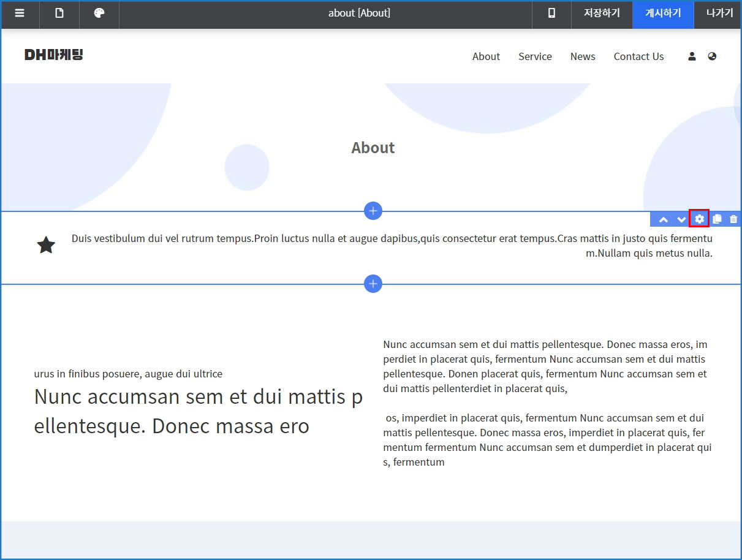Click the 게시하기 publish button

coord(663,13)
